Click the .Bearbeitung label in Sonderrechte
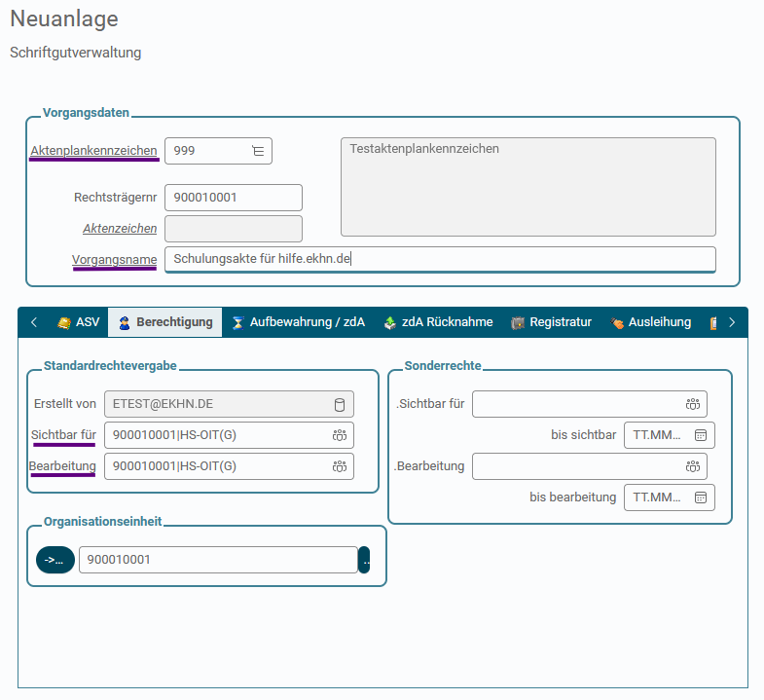 coord(429,466)
